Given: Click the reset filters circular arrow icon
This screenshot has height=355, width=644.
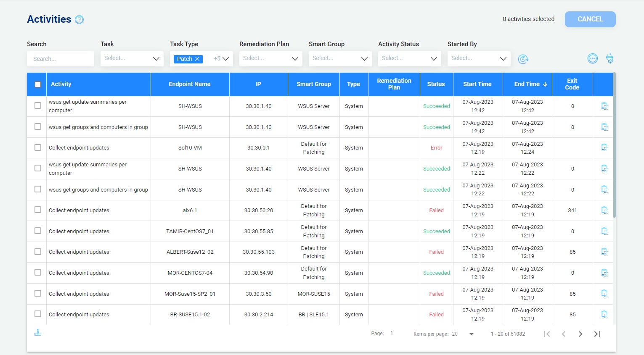Looking at the screenshot, I should (523, 59).
